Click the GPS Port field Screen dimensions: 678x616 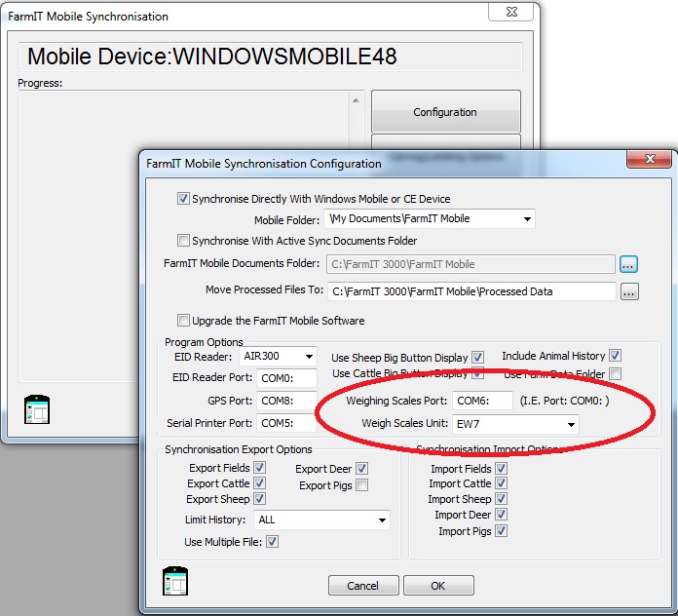click(286, 401)
